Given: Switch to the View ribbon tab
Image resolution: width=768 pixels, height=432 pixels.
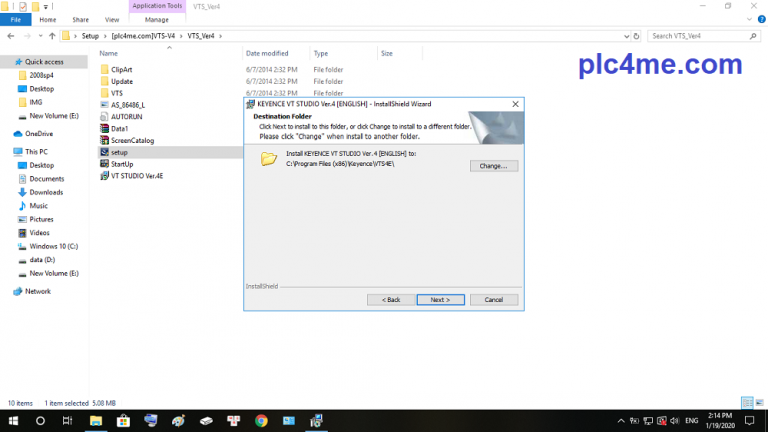Looking at the screenshot, I should (x=112, y=19).
